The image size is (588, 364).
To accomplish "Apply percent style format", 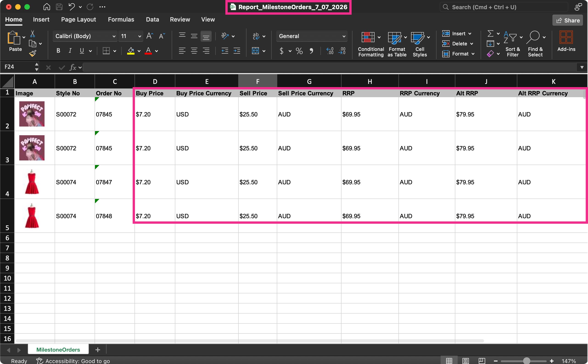I will coord(299,51).
